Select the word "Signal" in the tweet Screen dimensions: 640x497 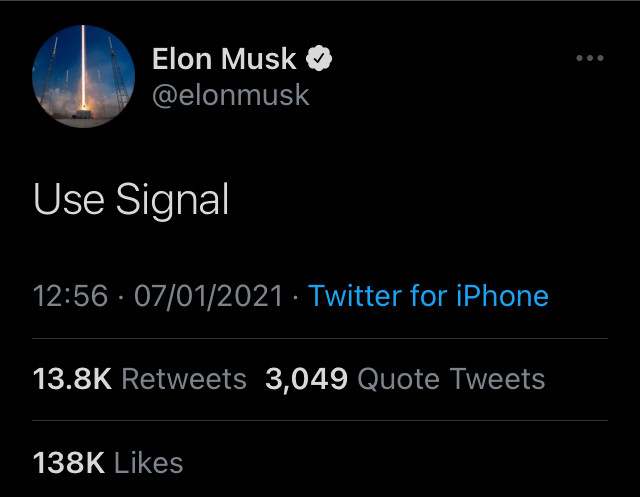(173, 200)
